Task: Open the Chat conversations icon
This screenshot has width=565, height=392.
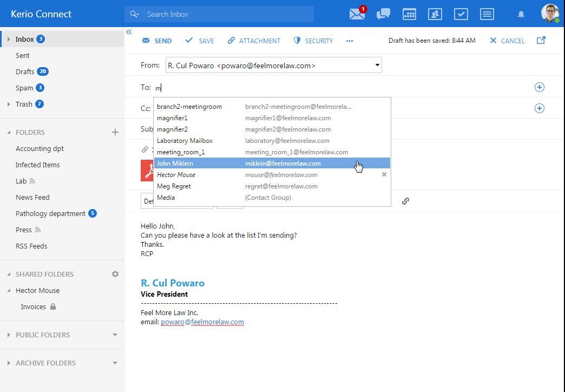Action: pyautogui.click(x=383, y=14)
